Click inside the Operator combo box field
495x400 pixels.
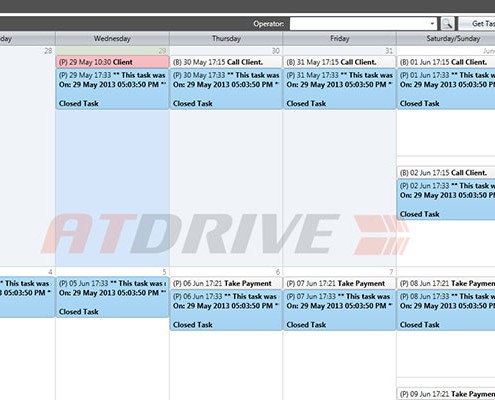(x=363, y=24)
